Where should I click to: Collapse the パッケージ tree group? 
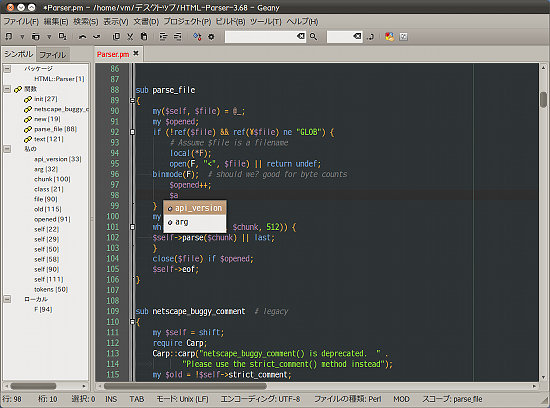point(7,69)
